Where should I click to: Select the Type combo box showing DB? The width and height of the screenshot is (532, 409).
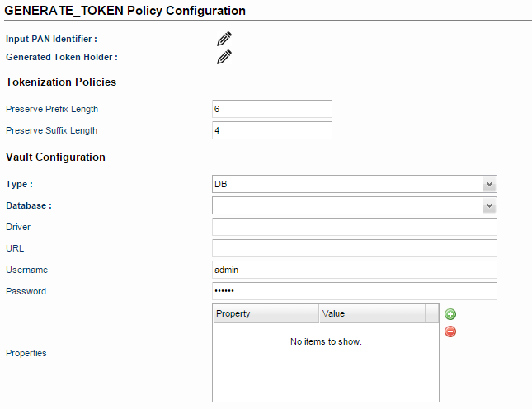coord(355,184)
